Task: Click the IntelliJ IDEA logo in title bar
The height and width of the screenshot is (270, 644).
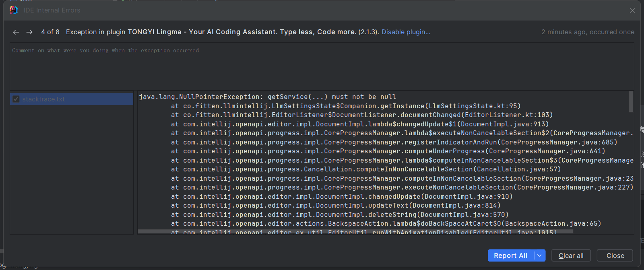Action: pos(14,10)
